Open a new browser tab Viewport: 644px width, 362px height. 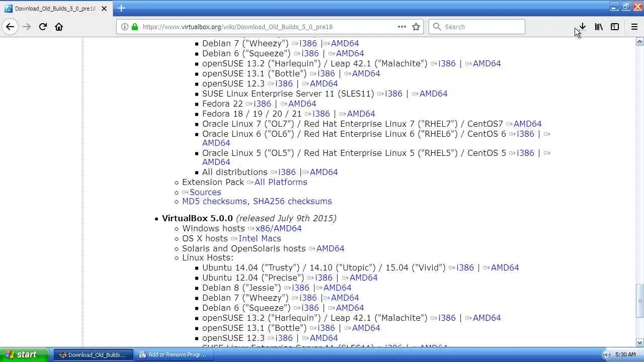(121, 8)
